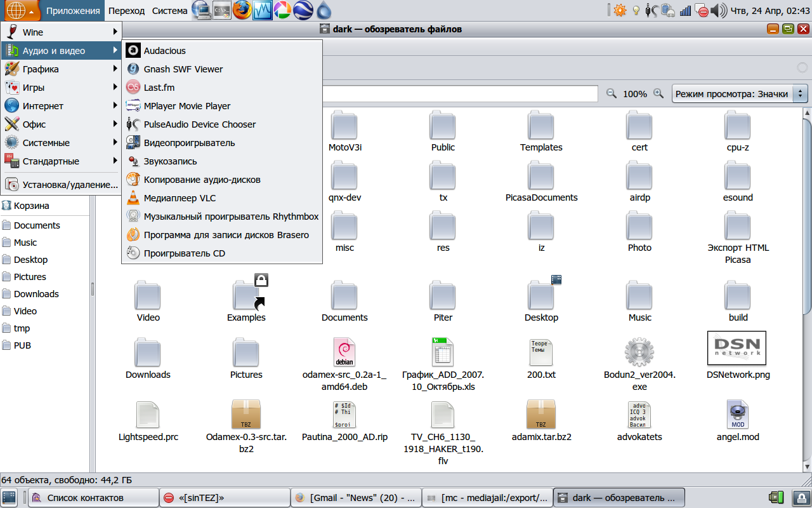Click the lightbulb tray icon
The width and height of the screenshot is (812, 508).
(636, 11)
